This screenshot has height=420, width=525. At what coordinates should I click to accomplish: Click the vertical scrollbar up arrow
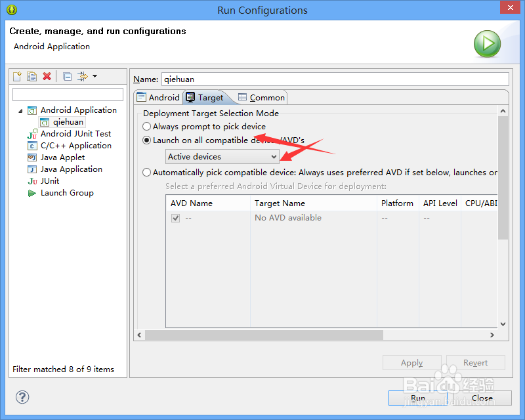(x=503, y=111)
